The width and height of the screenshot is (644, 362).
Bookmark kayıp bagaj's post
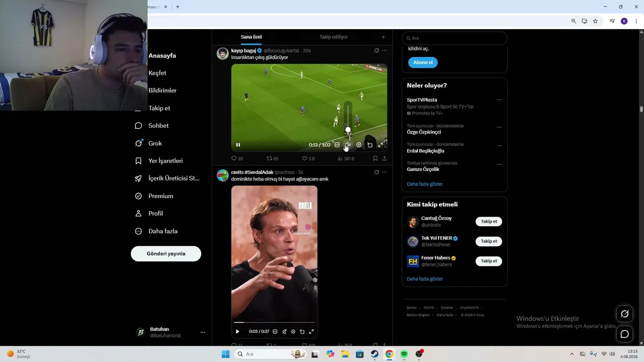coord(375,158)
